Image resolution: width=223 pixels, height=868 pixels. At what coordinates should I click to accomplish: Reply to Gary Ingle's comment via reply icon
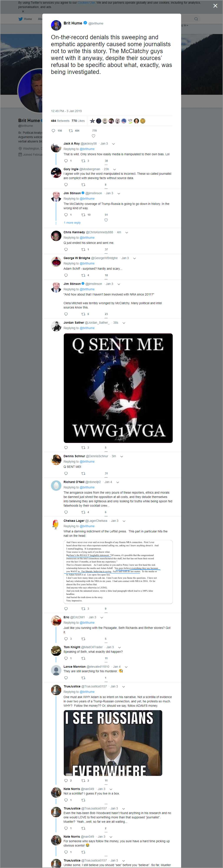click(x=66, y=185)
